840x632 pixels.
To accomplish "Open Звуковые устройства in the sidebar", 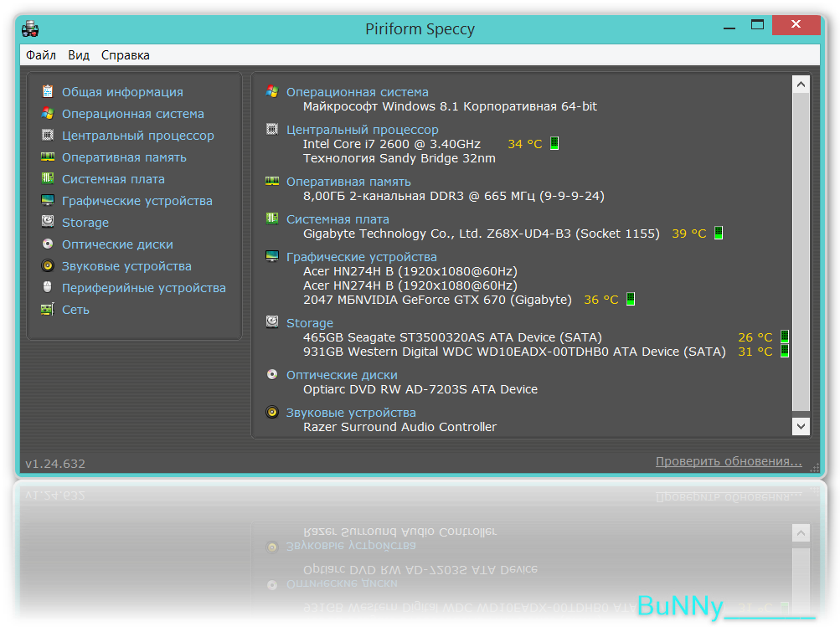I will tap(126, 266).
